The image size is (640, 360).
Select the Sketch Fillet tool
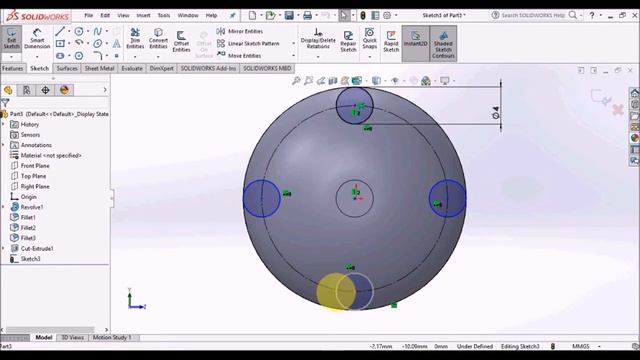[98, 56]
